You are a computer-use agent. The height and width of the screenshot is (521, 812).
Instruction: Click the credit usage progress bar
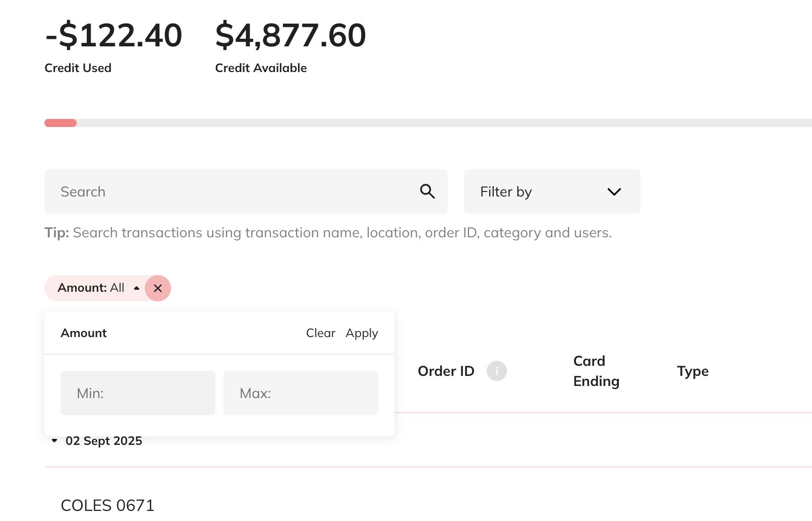(x=428, y=123)
